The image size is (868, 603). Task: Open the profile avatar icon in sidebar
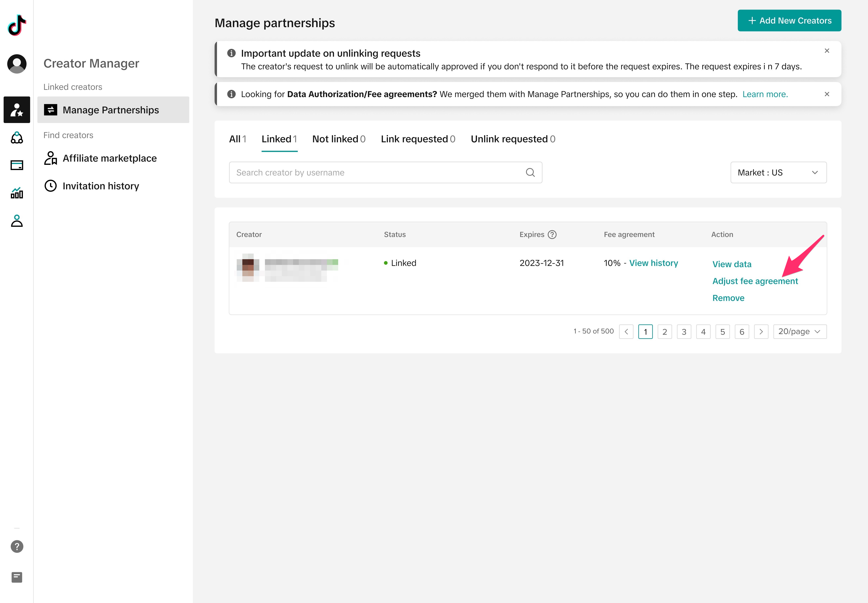[x=17, y=64]
